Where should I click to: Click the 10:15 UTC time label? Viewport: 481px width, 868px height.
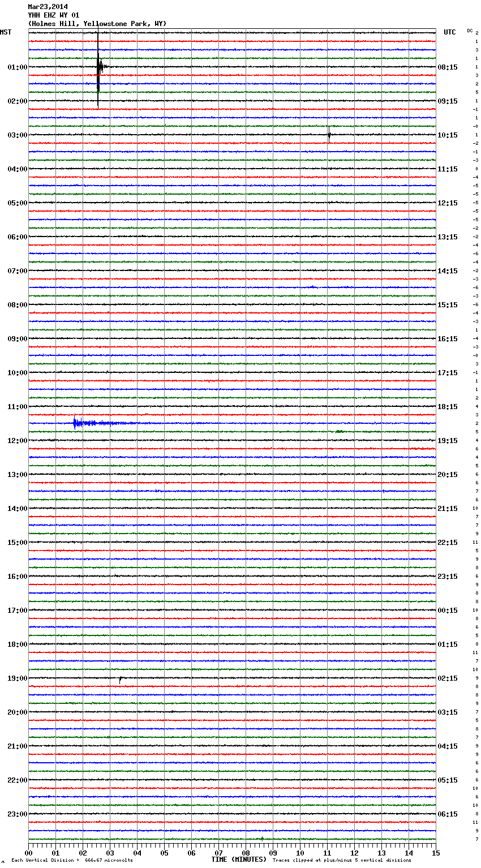(448, 135)
